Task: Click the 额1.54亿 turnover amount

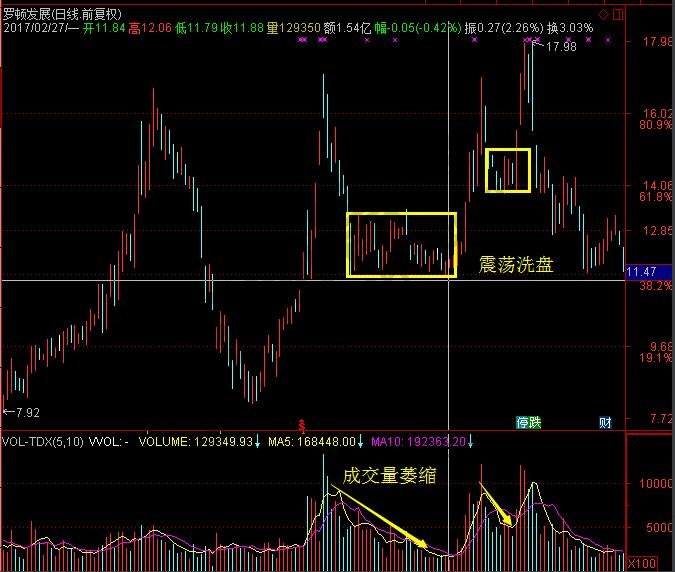Action: click(x=347, y=28)
